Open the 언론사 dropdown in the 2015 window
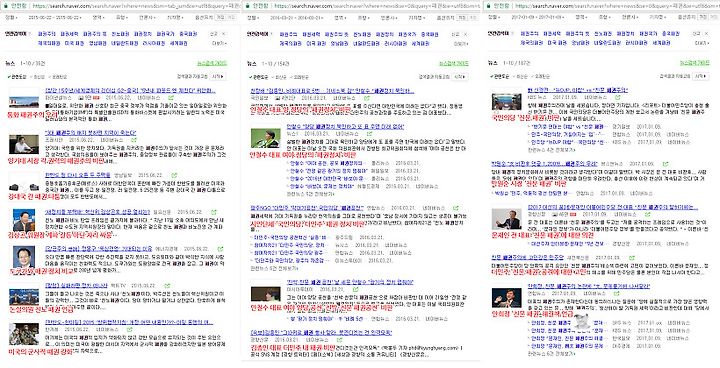The image size is (720, 368). pyautogui.click(x=146, y=17)
